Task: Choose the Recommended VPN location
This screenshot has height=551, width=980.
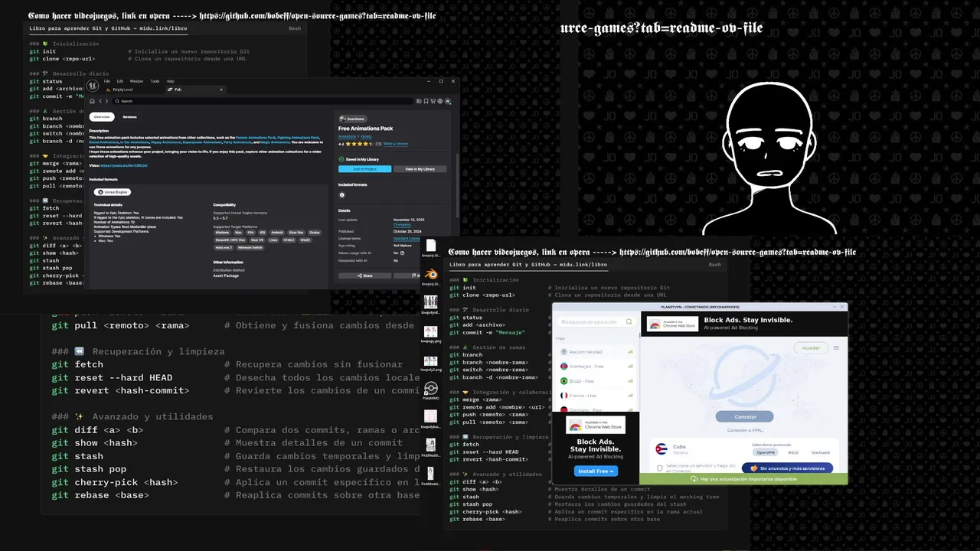Action: pyautogui.click(x=596, y=352)
